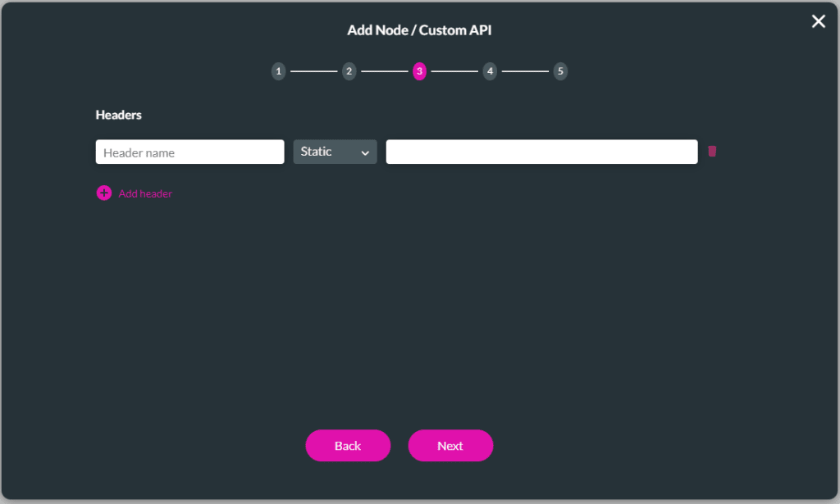This screenshot has height=504, width=840.
Task: Select the Add Node / Custom API title
Action: coord(419,30)
